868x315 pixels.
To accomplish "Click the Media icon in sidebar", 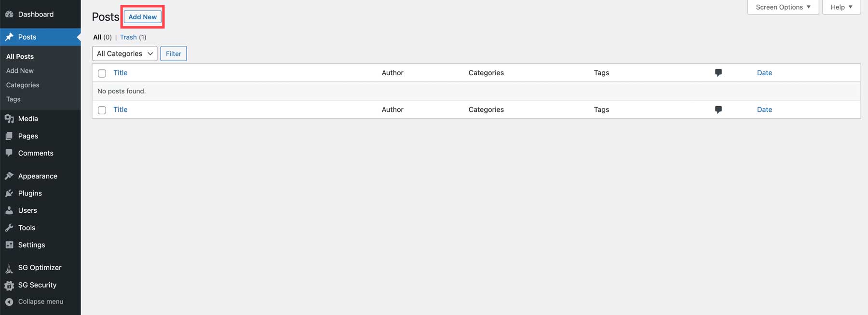I will (x=9, y=119).
